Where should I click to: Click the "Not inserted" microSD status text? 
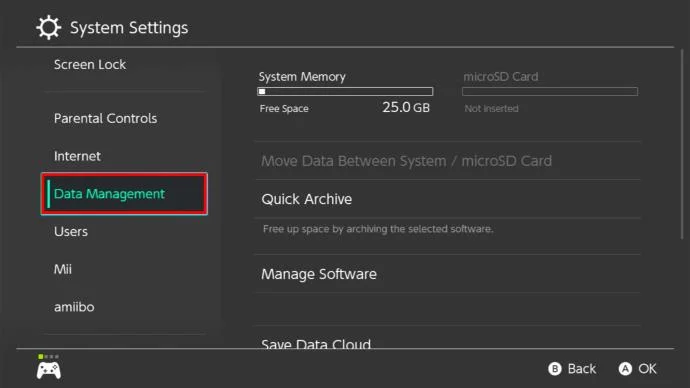coord(492,109)
